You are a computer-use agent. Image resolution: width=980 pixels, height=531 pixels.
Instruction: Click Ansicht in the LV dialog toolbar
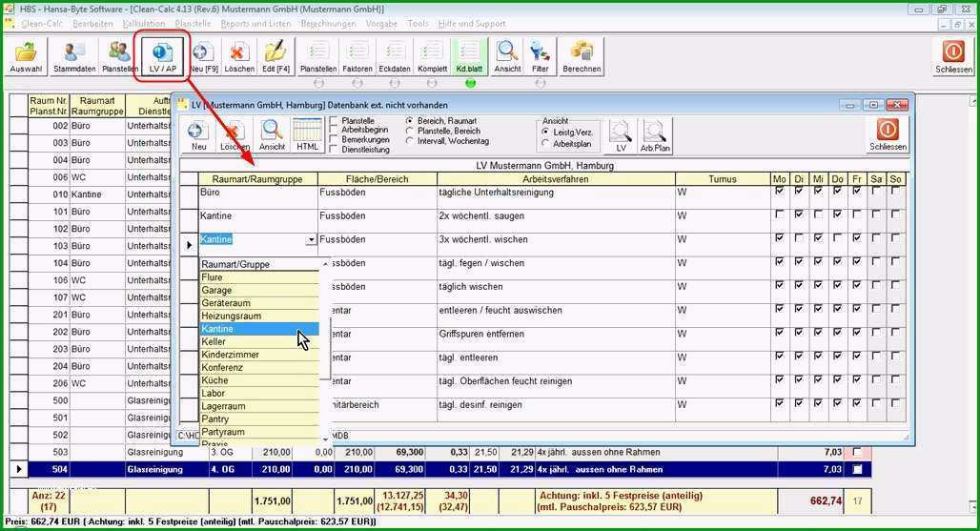tap(272, 135)
